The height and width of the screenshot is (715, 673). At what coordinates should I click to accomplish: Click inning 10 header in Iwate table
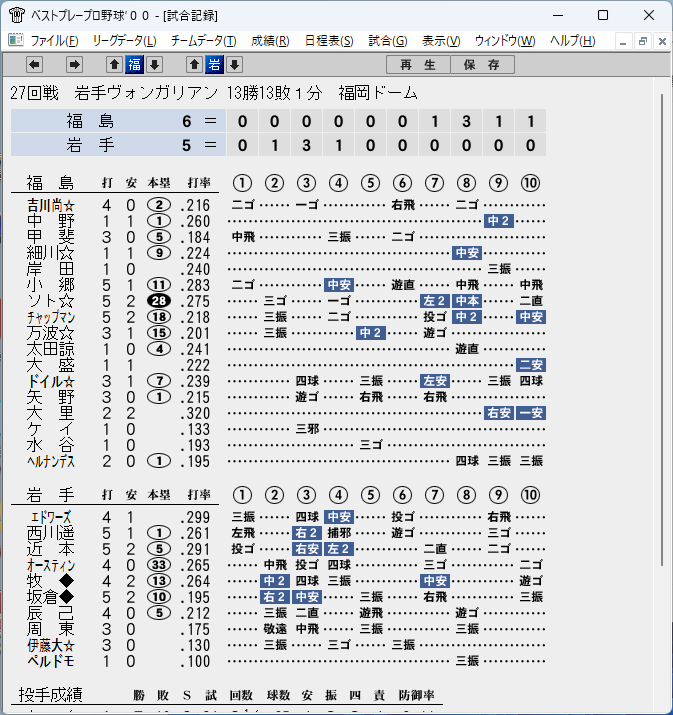(530, 495)
